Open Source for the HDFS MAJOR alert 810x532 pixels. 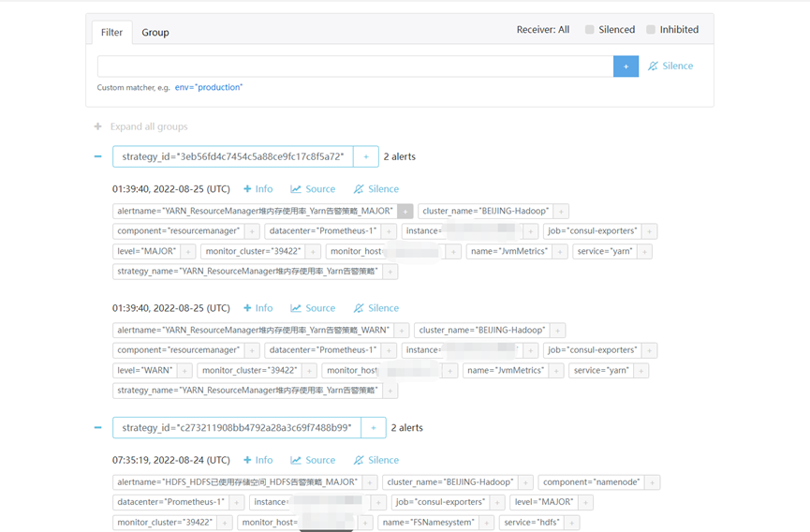313,460
